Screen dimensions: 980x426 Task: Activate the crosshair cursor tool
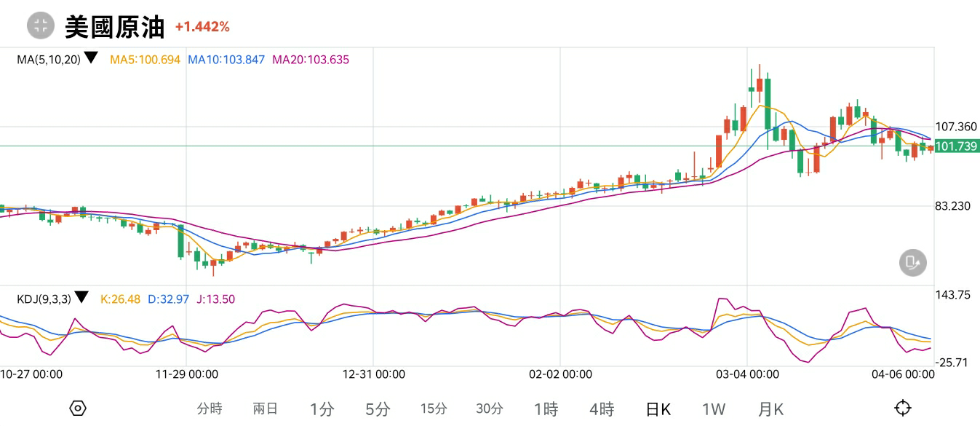tap(902, 409)
